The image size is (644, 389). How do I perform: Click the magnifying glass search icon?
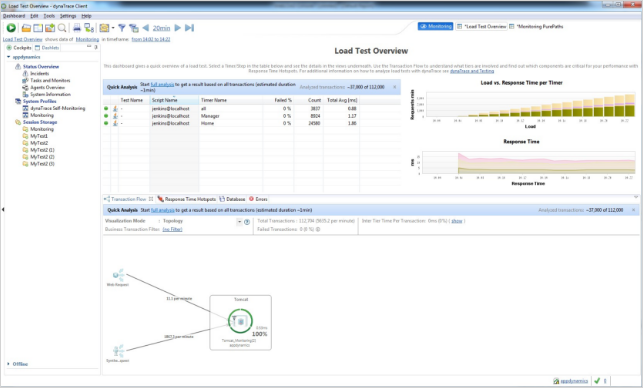pos(62,28)
